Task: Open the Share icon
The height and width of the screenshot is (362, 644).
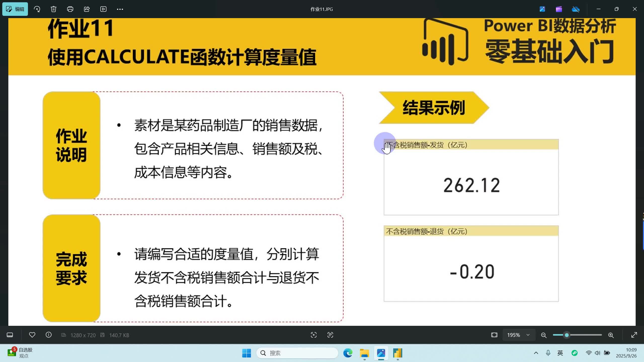Action: tap(87, 9)
